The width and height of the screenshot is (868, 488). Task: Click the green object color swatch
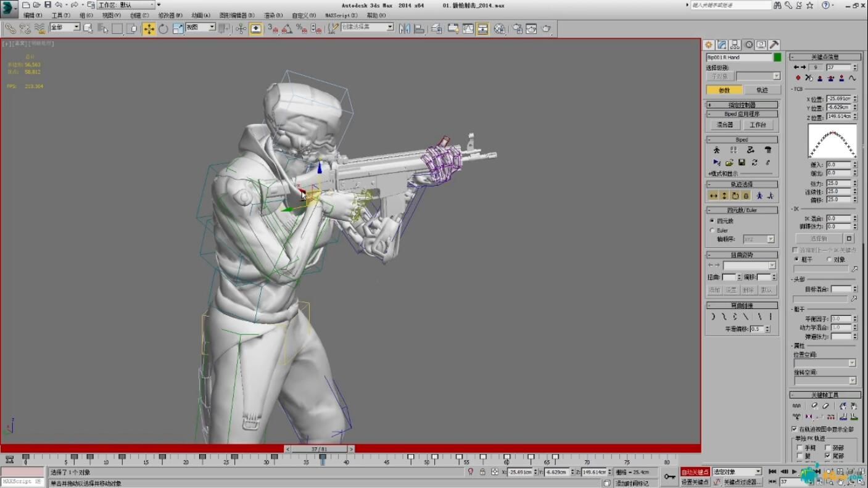click(x=777, y=57)
